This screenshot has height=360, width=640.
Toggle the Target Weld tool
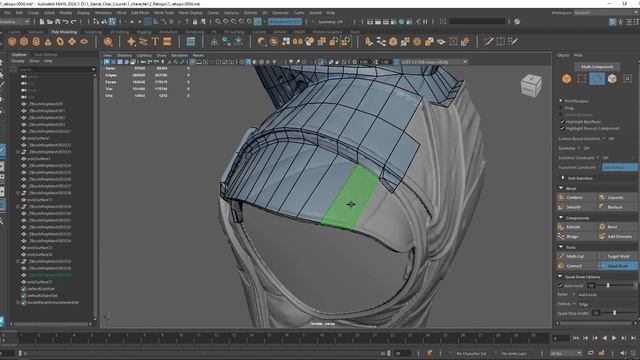(618, 256)
